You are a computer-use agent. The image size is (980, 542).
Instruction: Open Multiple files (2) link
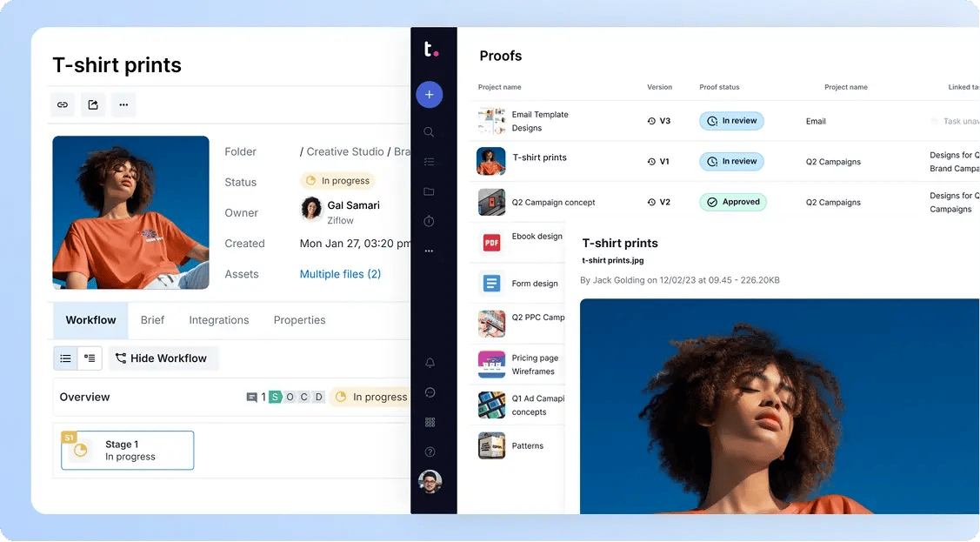(339, 273)
